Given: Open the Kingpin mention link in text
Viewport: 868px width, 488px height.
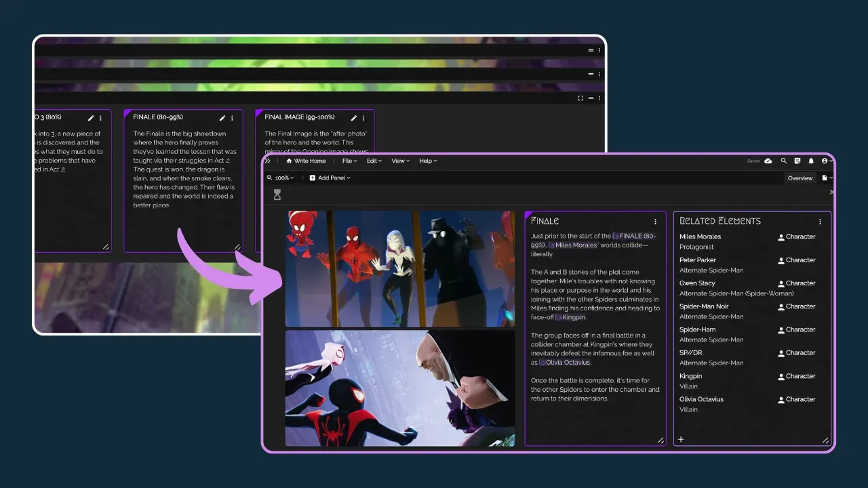Looking at the screenshot, I should point(572,317).
